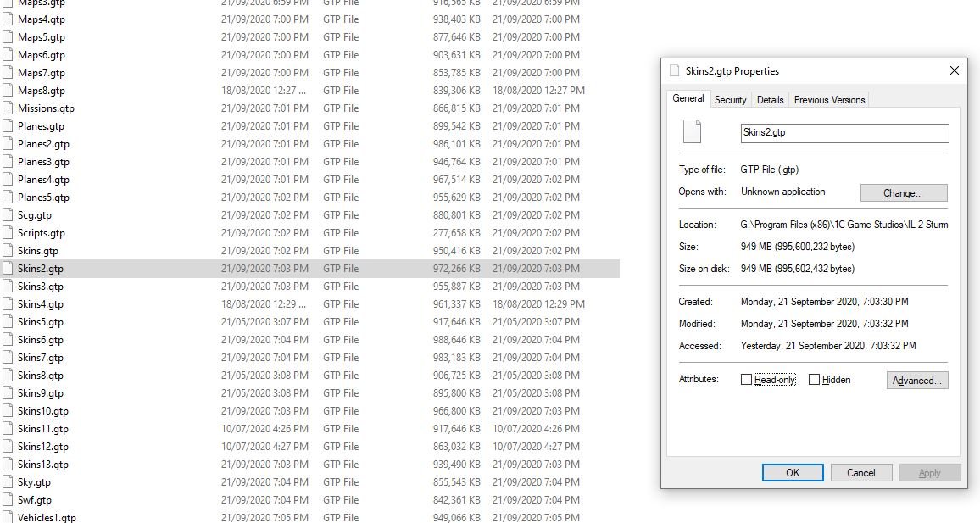Click the file icon beside Skins3.gtp
Viewport: 980px width, 523px height.
point(8,287)
